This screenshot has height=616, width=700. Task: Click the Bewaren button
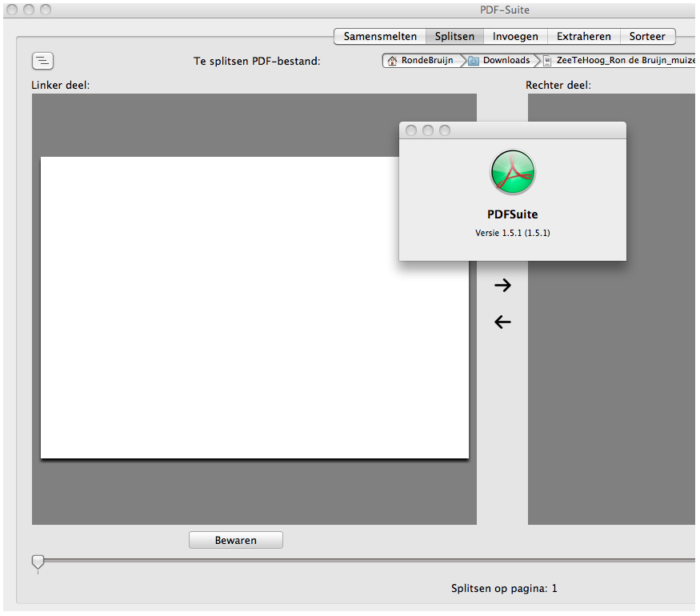[x=236, y=540]
